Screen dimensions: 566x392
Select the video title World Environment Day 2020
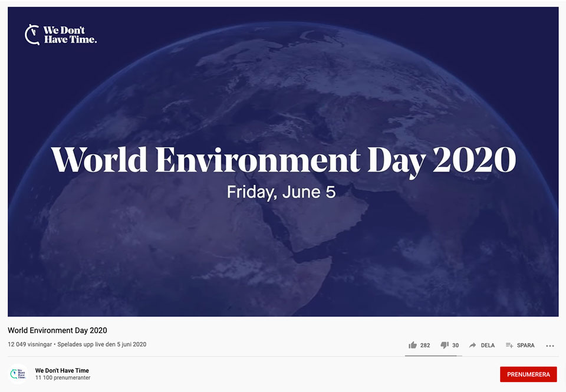[57, 330]
